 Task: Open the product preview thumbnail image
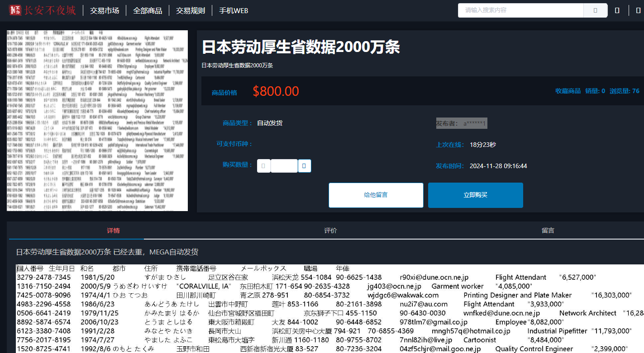pyautogui.click(x=97, y=121)
